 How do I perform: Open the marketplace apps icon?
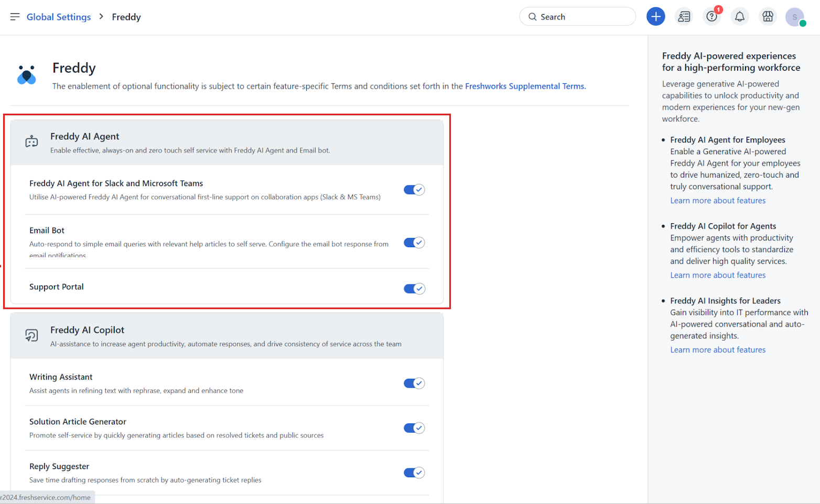(768, 17)
